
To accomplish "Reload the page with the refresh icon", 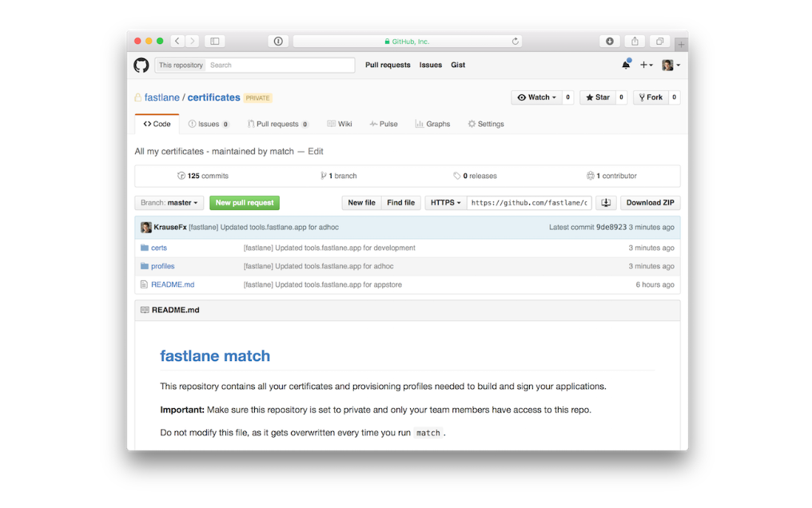I will (515, 42).
